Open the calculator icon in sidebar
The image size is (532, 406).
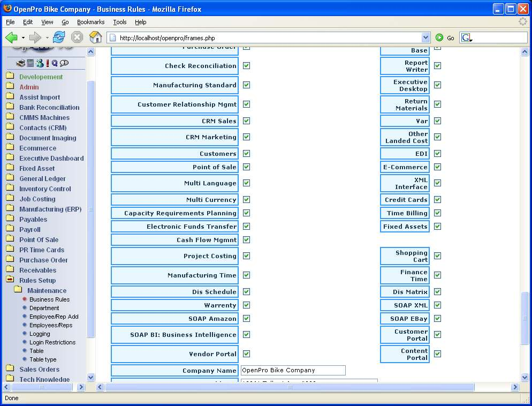click(x=31, y=63)
